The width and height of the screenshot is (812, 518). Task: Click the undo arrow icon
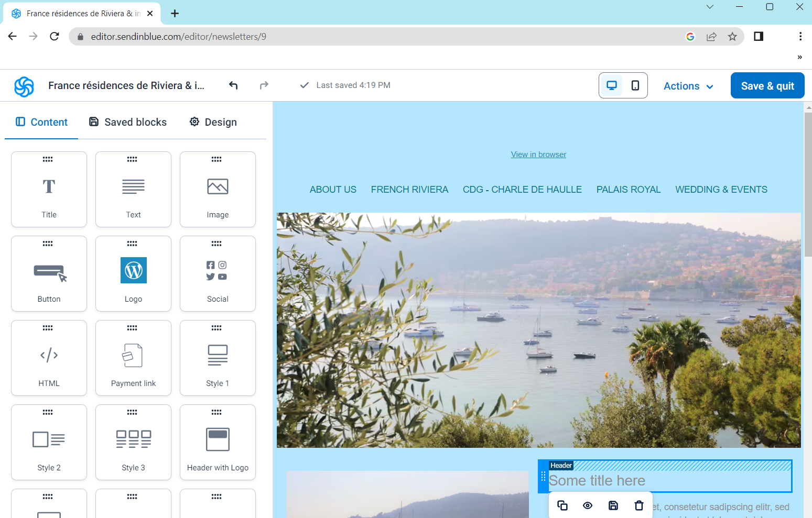pos(233,85)
